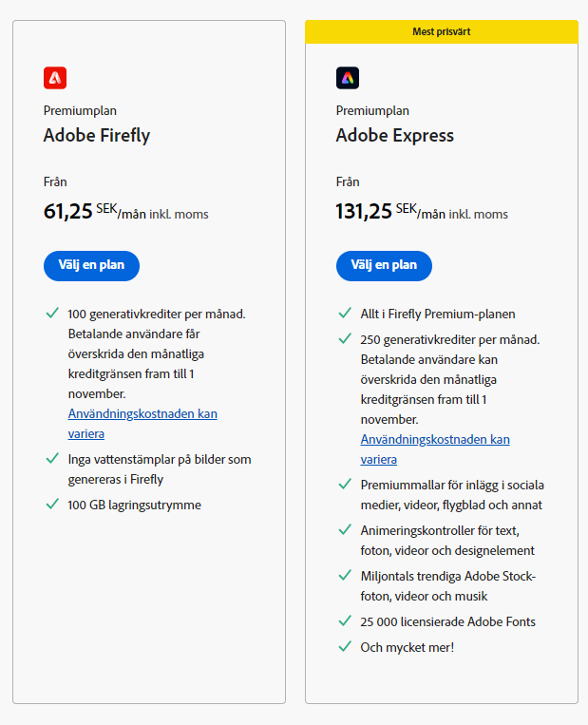
Task: Click checkmark beside 100 generativkrediter per månad
Action: point(52,313)
